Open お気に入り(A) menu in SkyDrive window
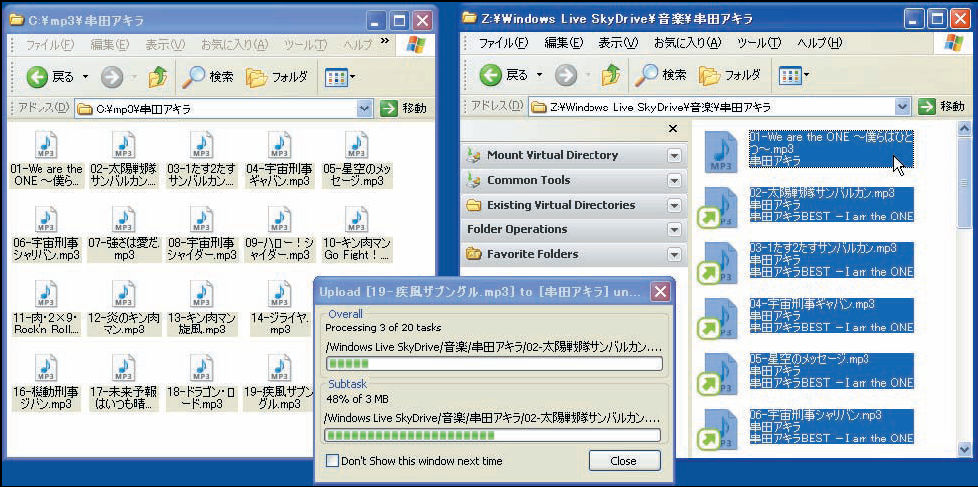The width and height of the screenshot is (978, 487). [x=687, y=43]
